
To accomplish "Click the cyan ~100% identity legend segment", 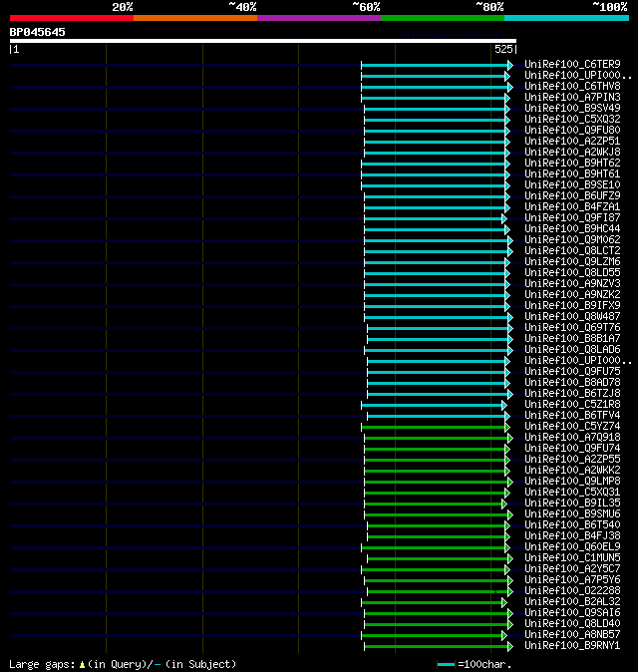I will pos(567,18).
